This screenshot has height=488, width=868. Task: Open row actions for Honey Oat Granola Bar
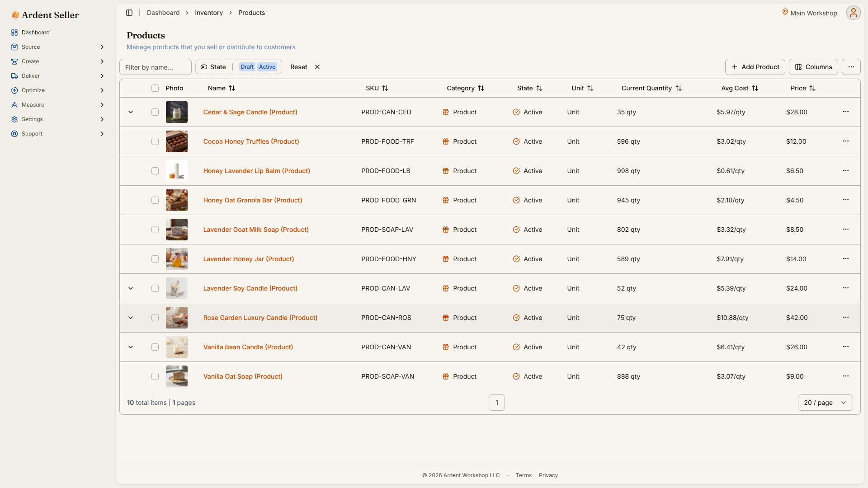pos(846,200)
